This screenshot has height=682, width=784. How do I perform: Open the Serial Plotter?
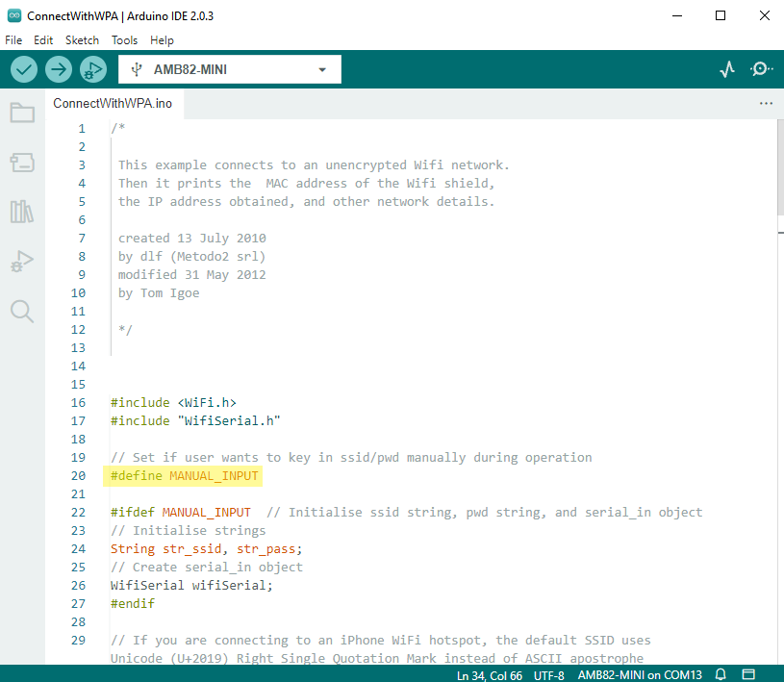pyautogui.click(x=727, y=69)
